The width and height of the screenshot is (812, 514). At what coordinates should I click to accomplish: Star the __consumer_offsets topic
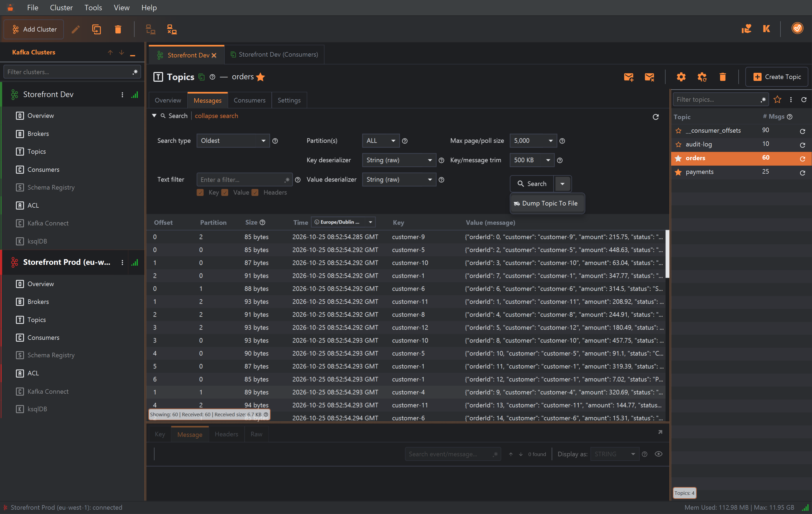point(679,131)
